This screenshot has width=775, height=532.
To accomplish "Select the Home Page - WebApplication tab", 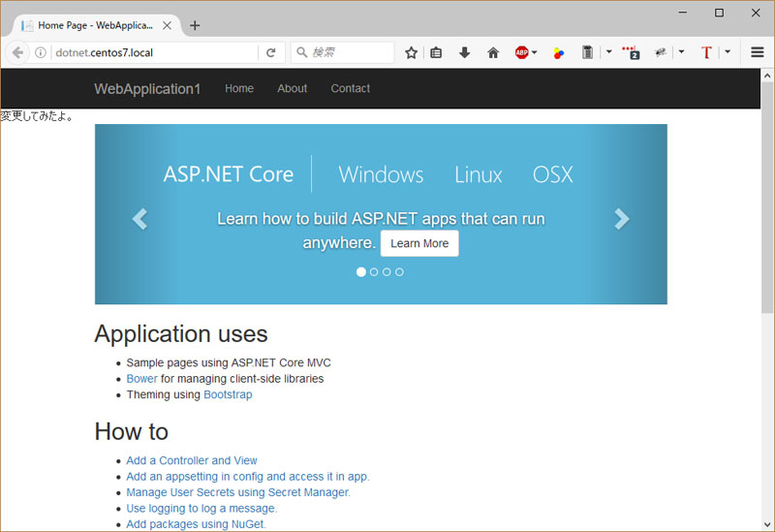I will (x=95, y=25).
